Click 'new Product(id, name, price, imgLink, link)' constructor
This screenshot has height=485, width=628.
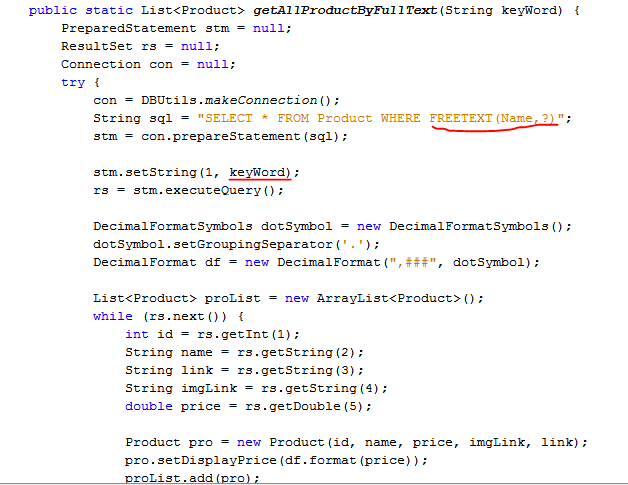pyautogui.click(x=408, y=442)
